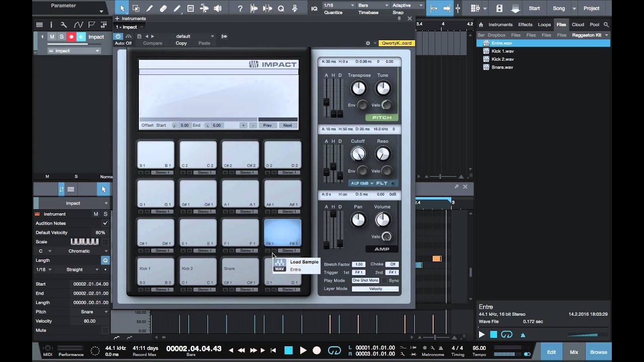Viewport: 644px width, 362px height.
Task: Toggle monitor on Impact track
Action: click(80, 37)
